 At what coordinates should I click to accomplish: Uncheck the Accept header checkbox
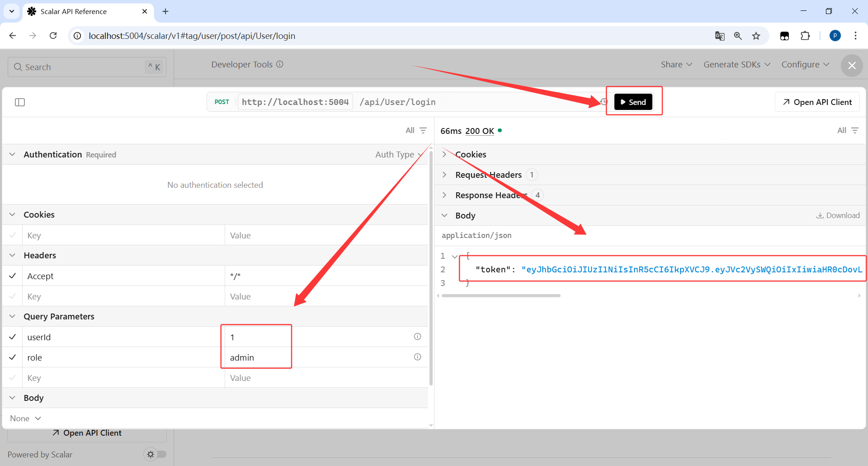[13, 276]
